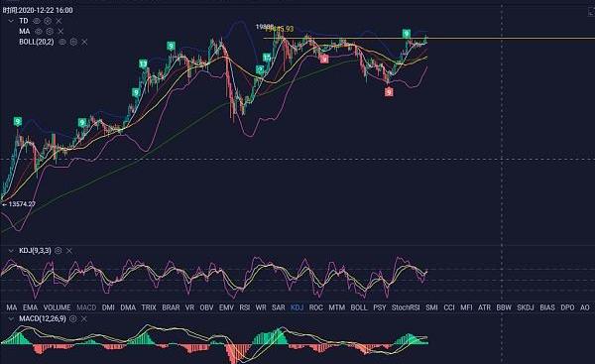
Task: Click the horizontal yellow resistance line
Action: 428,38
